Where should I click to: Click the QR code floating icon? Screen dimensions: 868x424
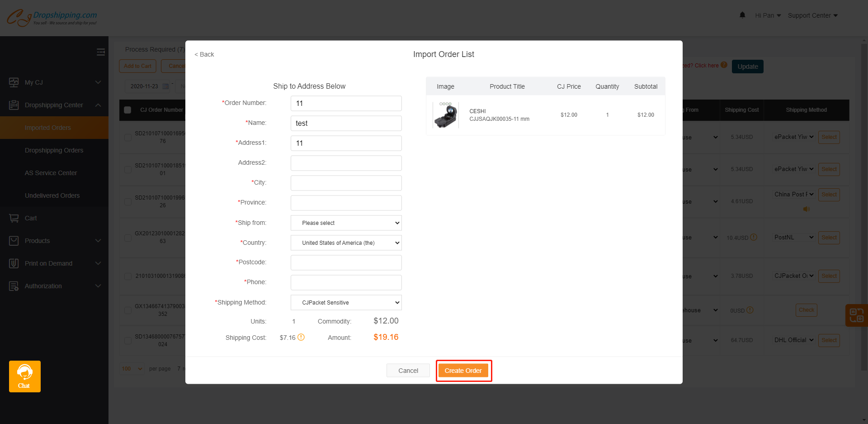click(856, 315)
